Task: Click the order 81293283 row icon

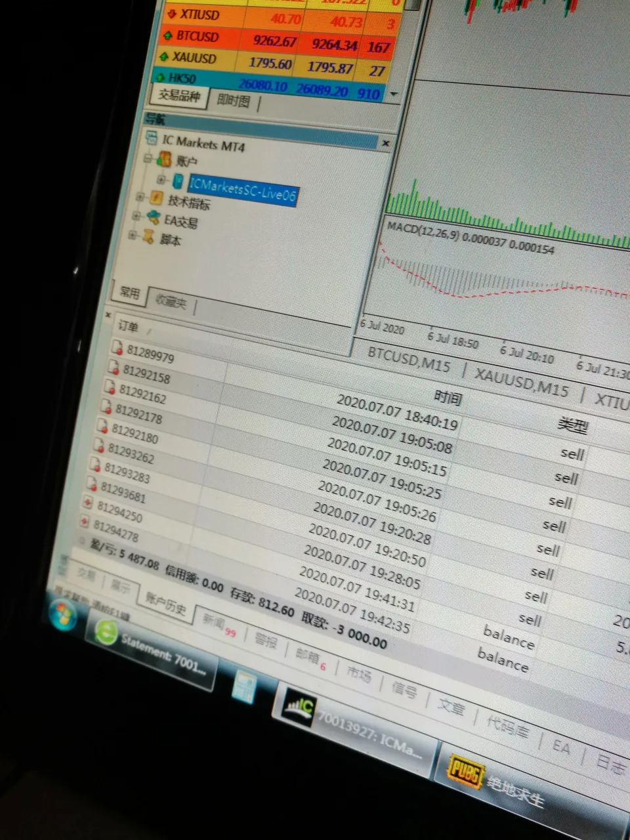Action: pyautogui.click(x=96, y=465)
